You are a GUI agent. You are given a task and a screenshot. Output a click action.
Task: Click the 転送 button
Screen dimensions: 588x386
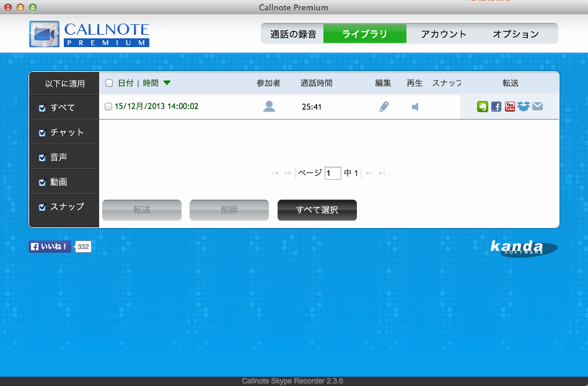coord(142,210)
